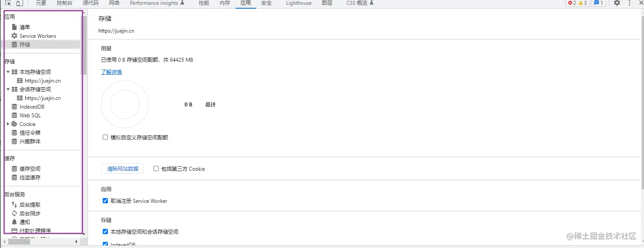Select the 存储 database icon under 应用

pyautogui.click(x=14, y=44)
